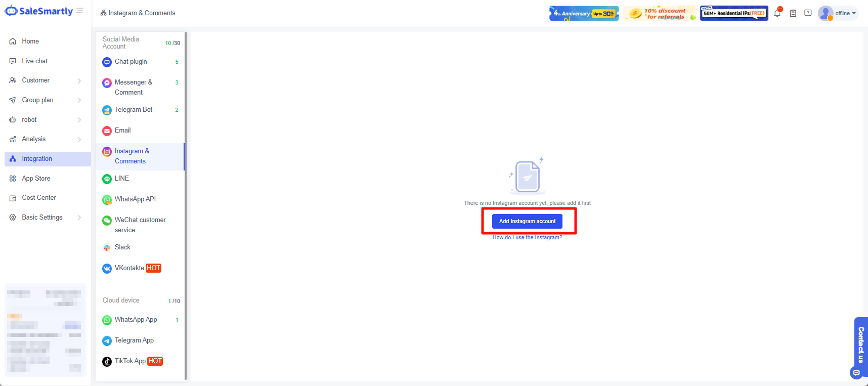
Task: Expand the Analysis menu chevron
Action: [79, 140]
